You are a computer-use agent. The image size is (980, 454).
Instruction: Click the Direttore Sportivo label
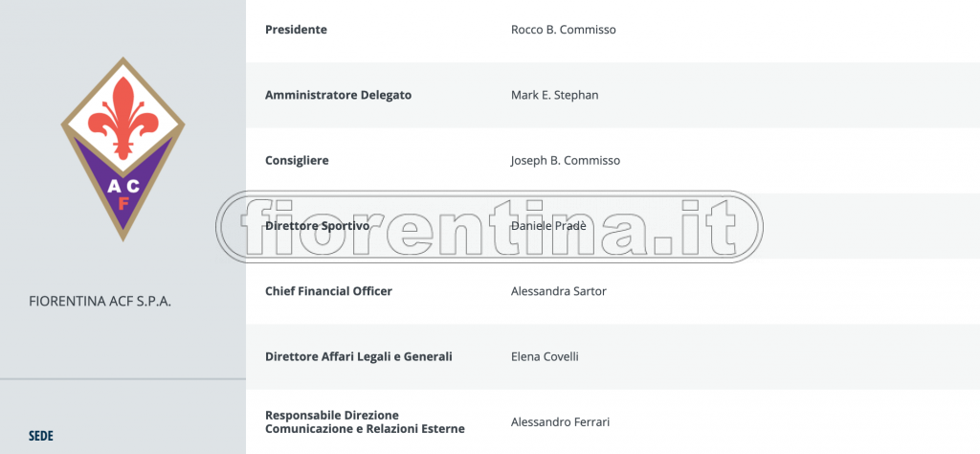point(317,226)
